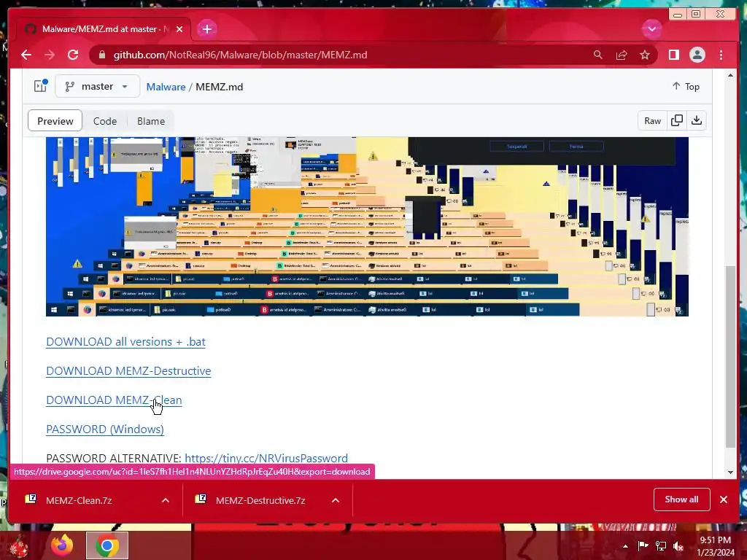Expand the tab search dropdown
This screenshot has height=560, width=747.
tap(651, 29)
